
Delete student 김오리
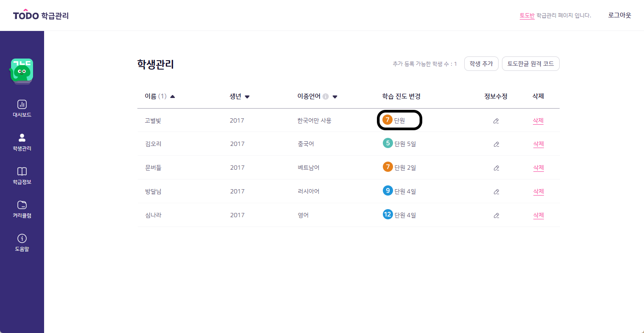coord(538,144)
